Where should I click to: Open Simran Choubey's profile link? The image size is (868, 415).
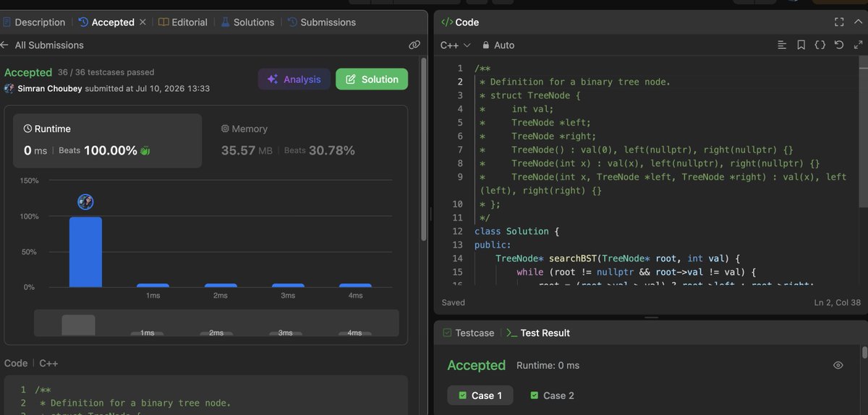[x=50, y=88]
